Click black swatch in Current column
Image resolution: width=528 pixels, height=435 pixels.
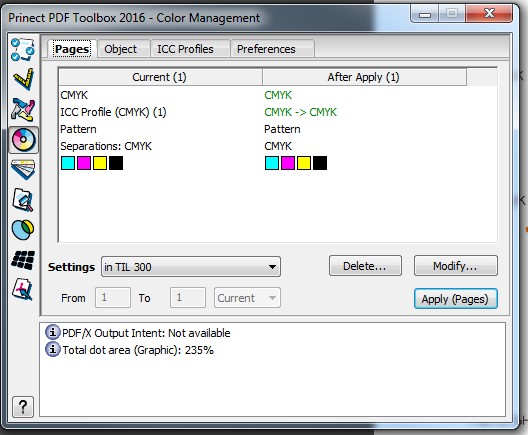(x=116, y=163)
